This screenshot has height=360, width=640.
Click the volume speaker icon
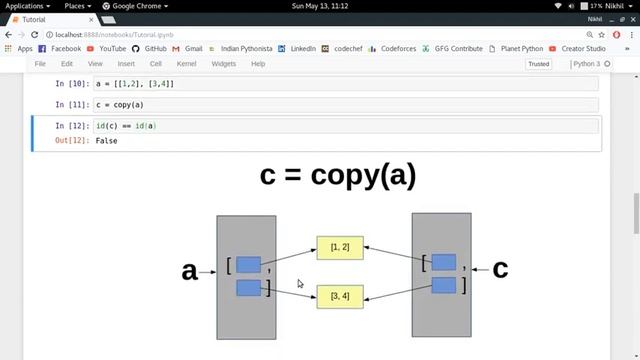[571, 6]
